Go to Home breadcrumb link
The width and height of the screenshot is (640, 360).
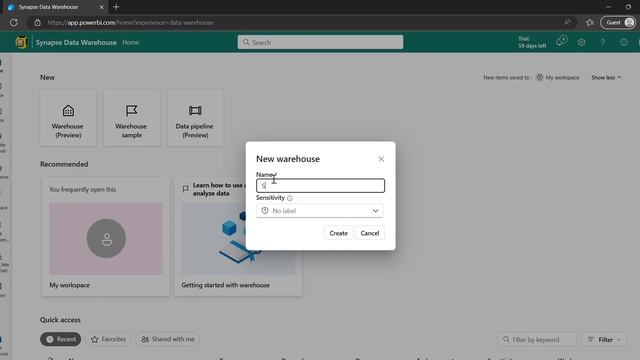click(x=131, y=42)
